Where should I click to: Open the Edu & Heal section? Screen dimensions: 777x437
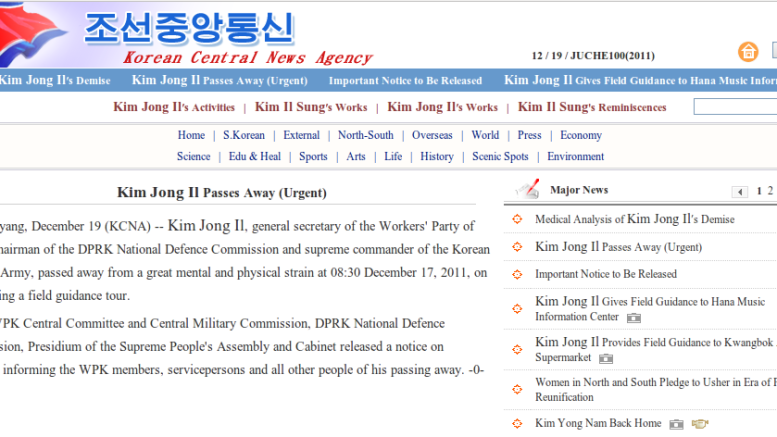pyautogui.click(x=255, y=157)
